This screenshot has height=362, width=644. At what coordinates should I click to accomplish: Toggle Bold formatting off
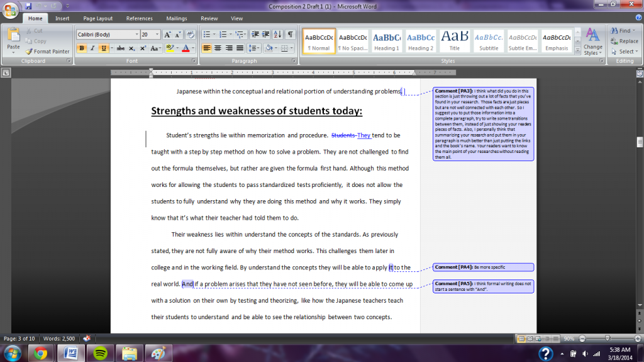pyautogui.click(x=82, y=48)
